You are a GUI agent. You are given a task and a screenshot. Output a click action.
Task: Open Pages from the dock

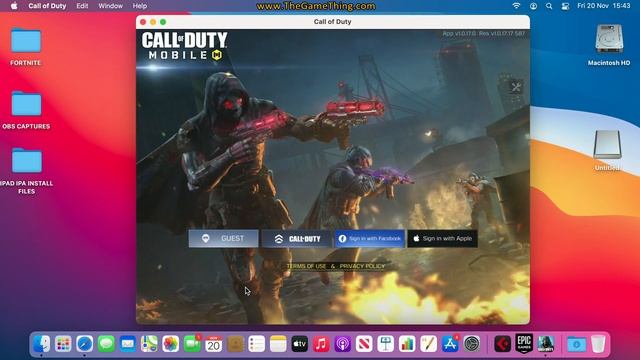point(429,344)
